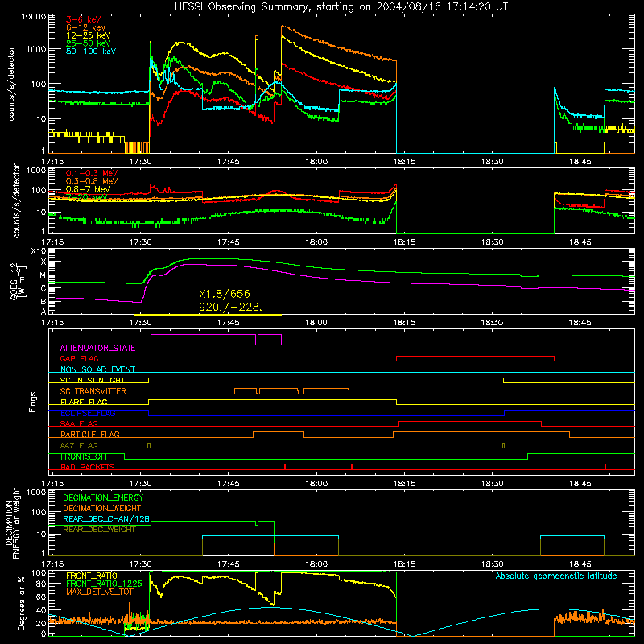The width and height of the screenshot is (644, 644).
Task: Click yellow flare interval bar in GOES panel
Action: (208, 315)
